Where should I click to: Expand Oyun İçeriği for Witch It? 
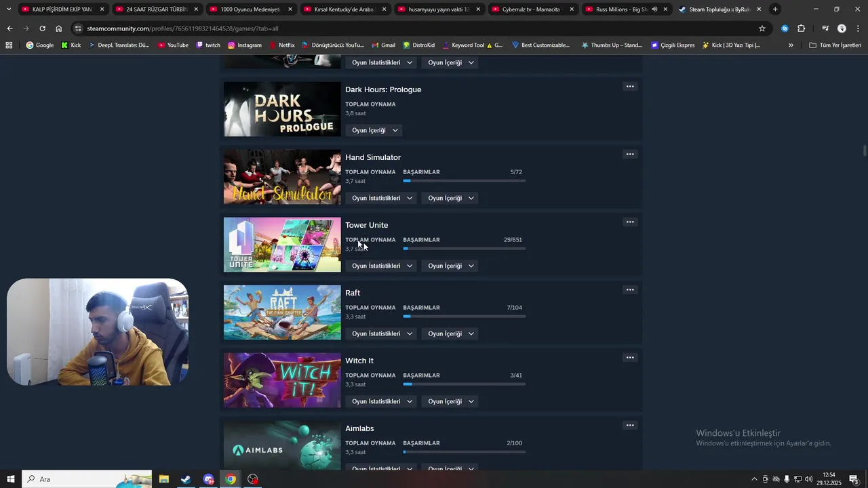point(451,401)
